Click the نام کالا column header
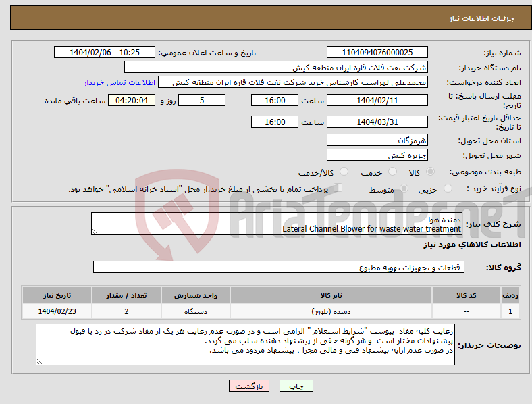This screenshot has width=532, height=404. (x=331, y=295)
